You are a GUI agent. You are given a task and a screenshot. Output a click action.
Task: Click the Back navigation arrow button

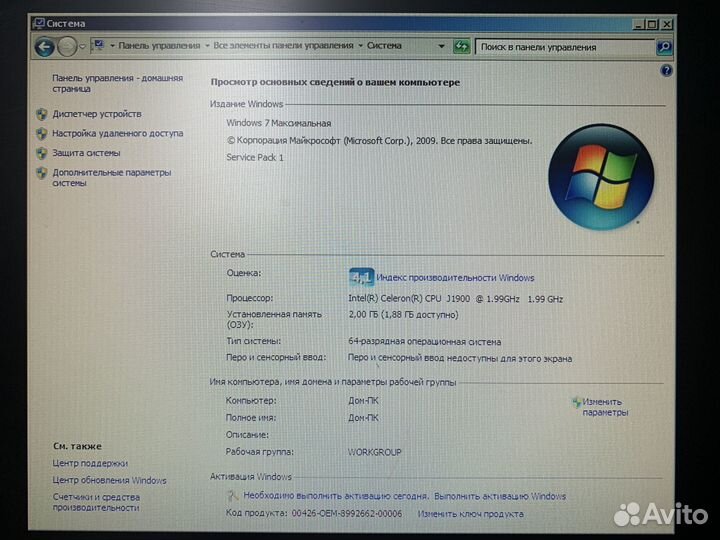click(x=44, y=47)
